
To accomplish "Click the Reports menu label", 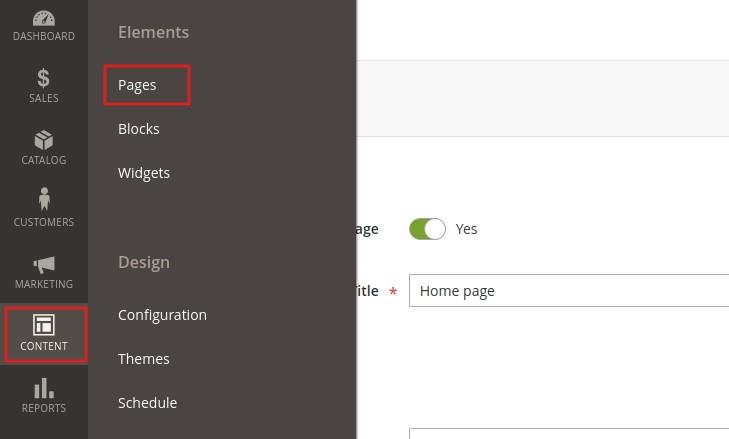I will (43, 408).
